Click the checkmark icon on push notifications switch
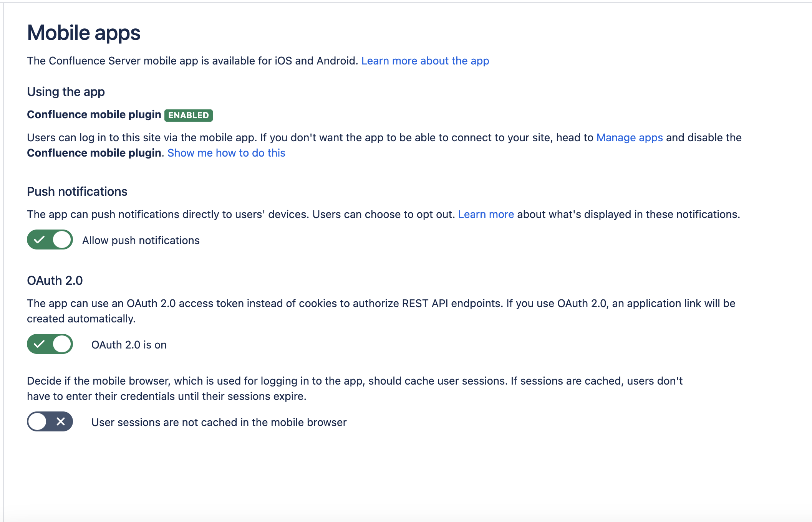This screenshot has height=522, width=812. [39, 240]
